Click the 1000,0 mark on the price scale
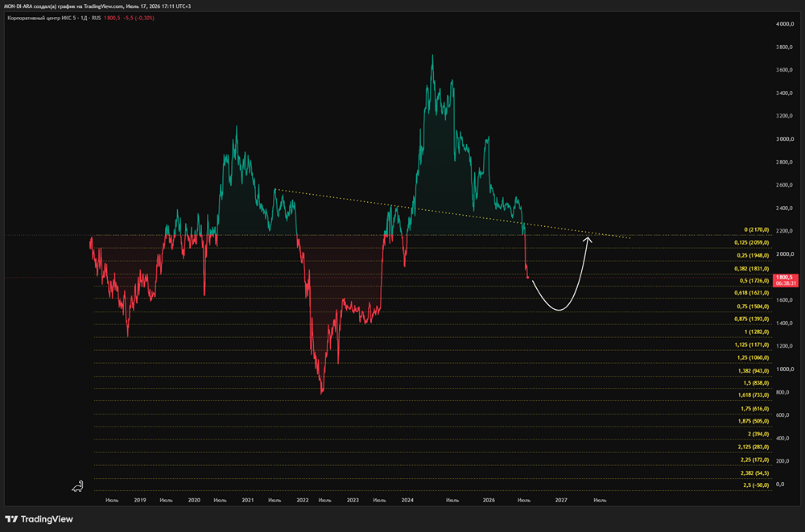 click(784, 369)
